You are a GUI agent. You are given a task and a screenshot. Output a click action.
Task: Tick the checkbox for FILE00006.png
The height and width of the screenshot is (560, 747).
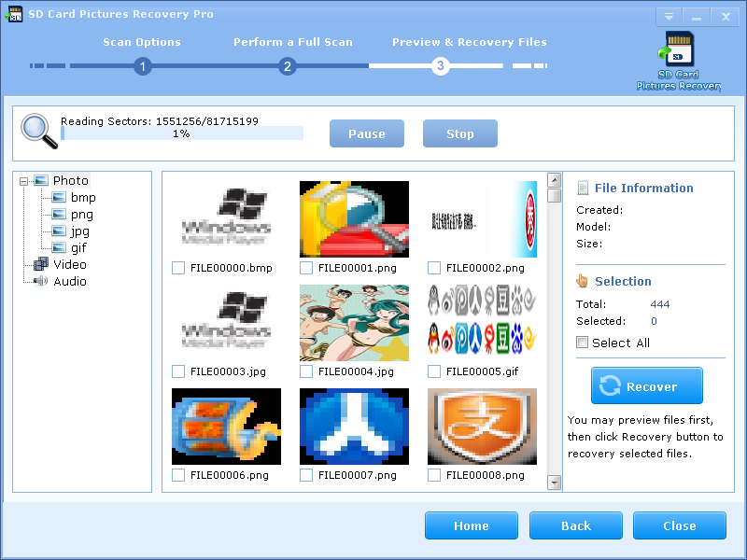pyautogui.click(x=178, y=475)
